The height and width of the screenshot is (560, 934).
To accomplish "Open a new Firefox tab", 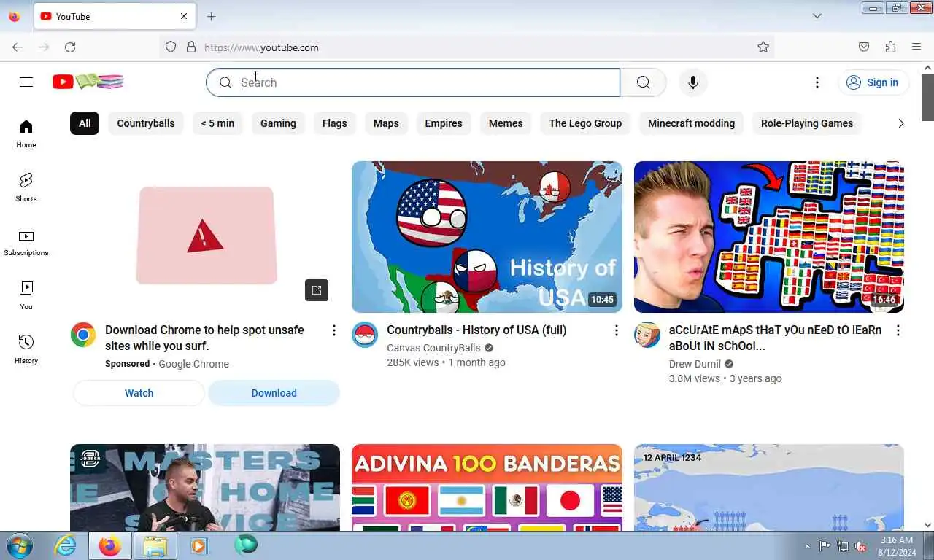I will click(x=211, y=16).
